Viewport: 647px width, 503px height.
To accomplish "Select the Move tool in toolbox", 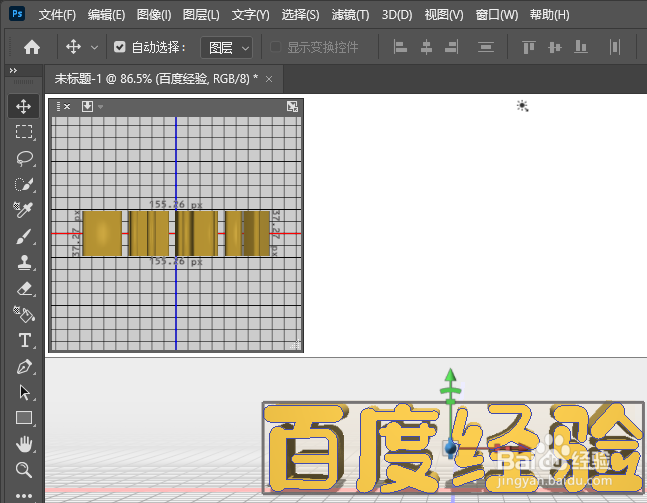I will tap(24, 106).
